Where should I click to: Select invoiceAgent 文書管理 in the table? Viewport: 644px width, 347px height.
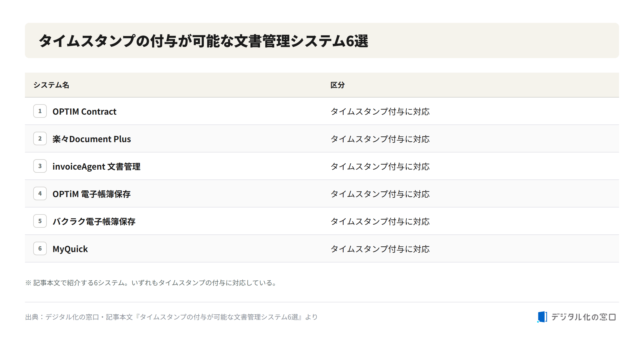(96, 166)
